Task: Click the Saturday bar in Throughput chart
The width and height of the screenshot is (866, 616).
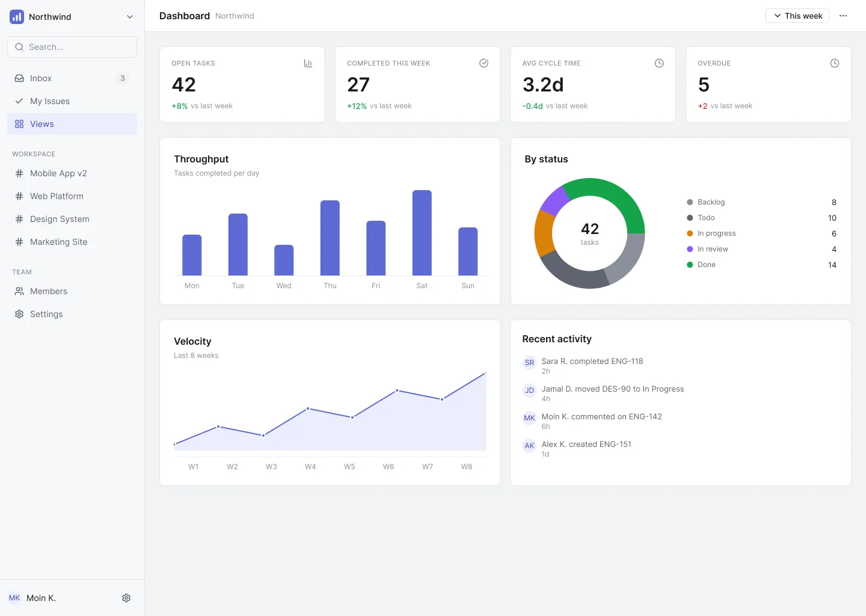Action: [x=422, y=233]
